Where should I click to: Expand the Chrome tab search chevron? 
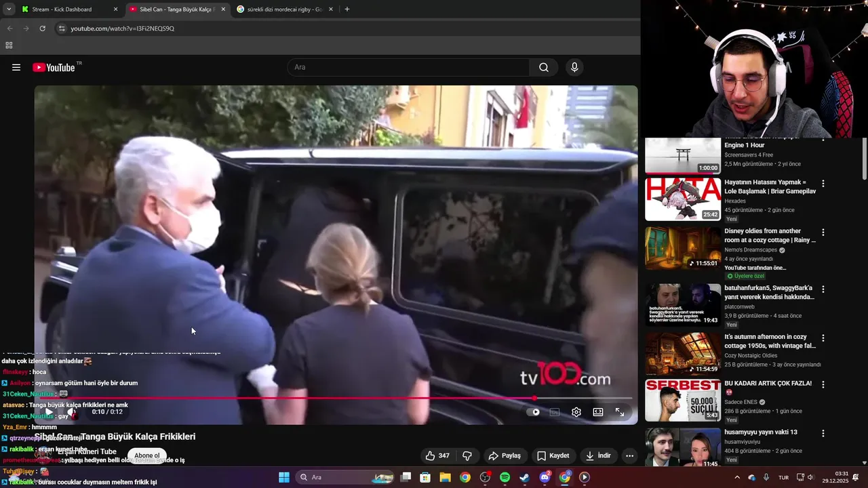point(9,9)
